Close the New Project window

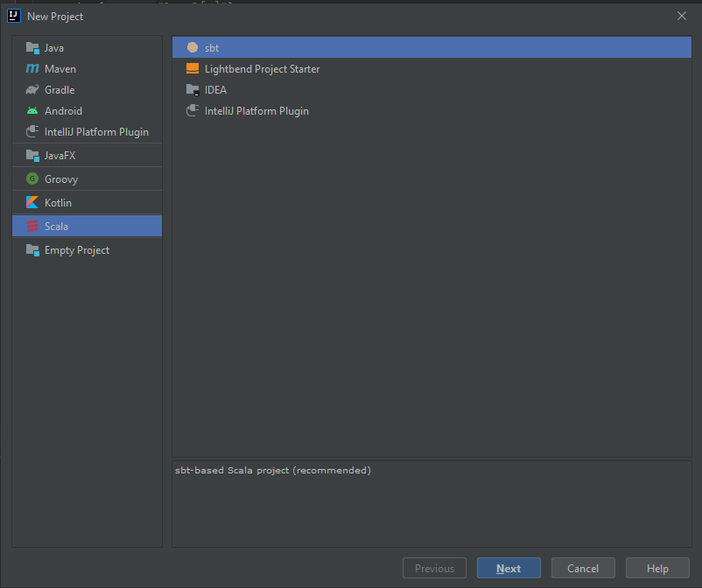[682, 16]
